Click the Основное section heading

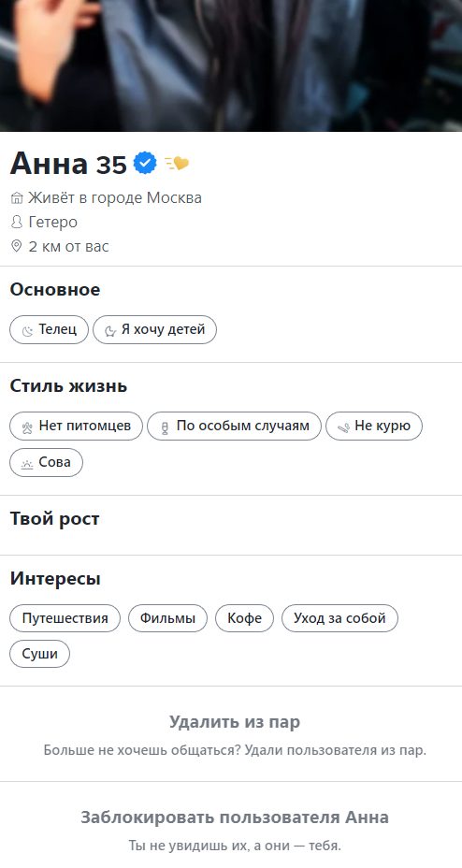[x=55, y=290]
